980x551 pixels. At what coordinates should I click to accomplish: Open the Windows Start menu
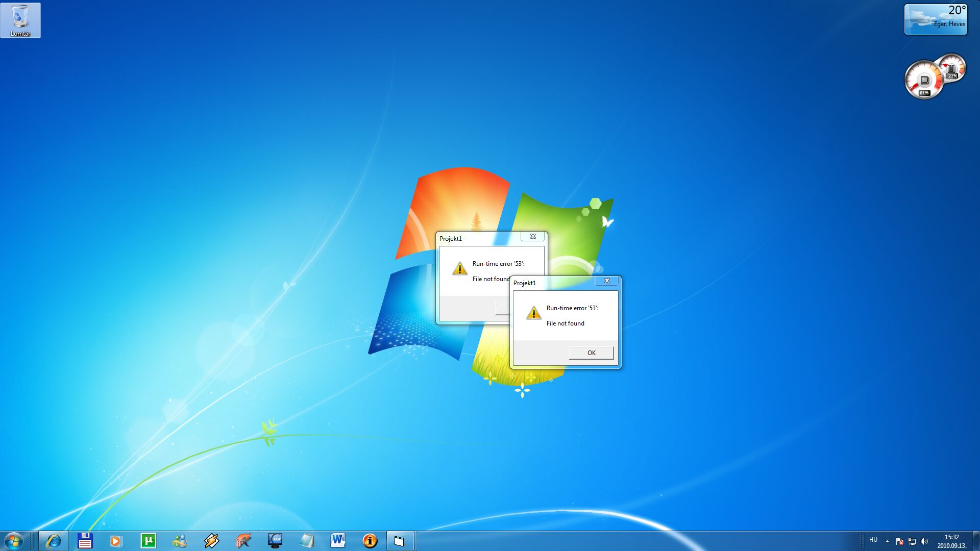click(x=13, y=541)
